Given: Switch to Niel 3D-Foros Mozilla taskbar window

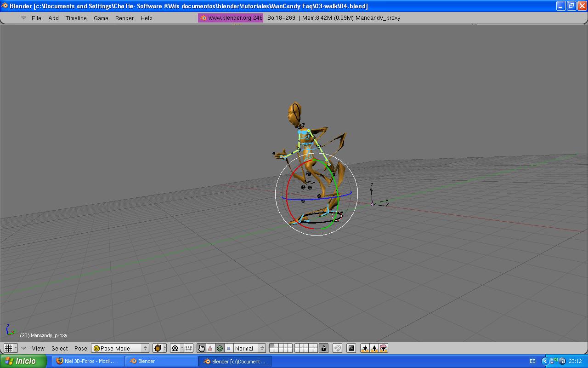Looking at the screenshot, I should click(x=88, y=361).
